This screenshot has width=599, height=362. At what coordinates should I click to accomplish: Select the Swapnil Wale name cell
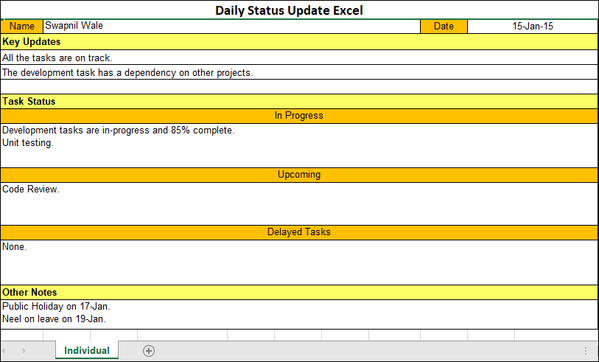pyautogui.click(x=232, y=26)
